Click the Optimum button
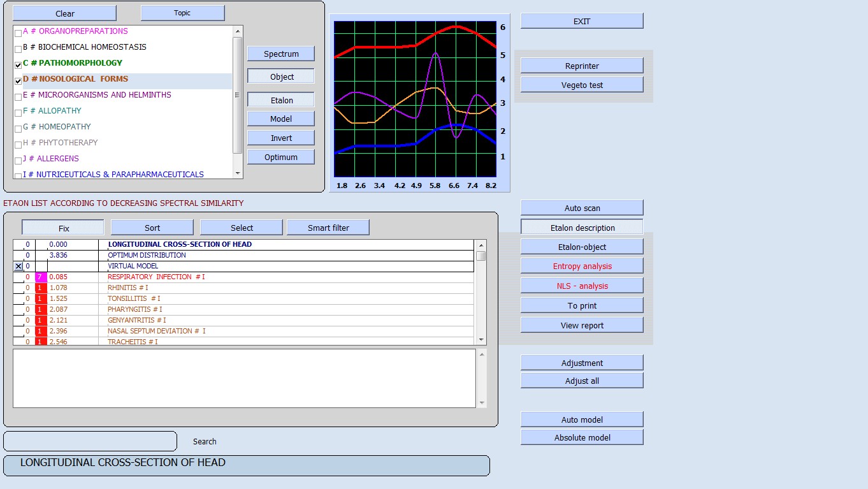Screen dimensions: 868x489 pyautogui.click(x=281, y=157)
